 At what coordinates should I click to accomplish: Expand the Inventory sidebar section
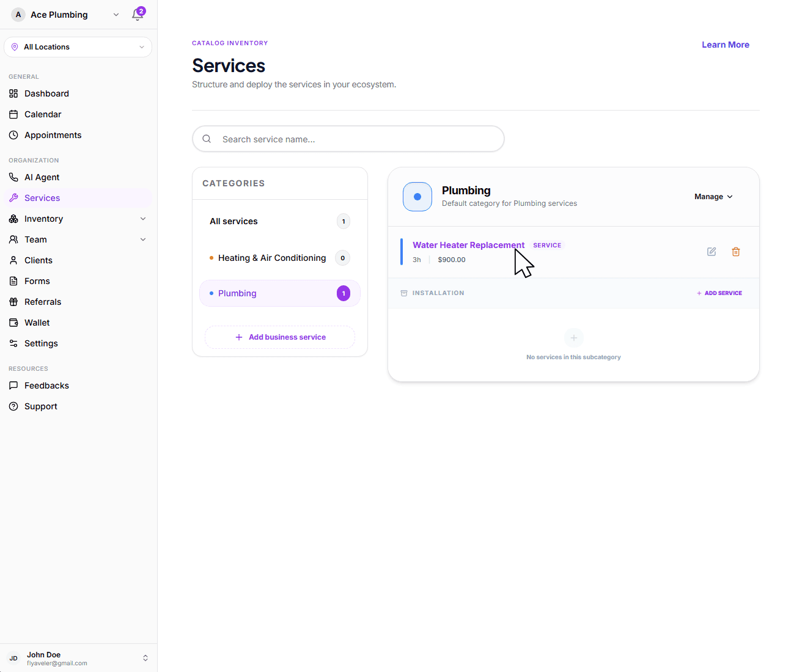click(x=43, y=218)
